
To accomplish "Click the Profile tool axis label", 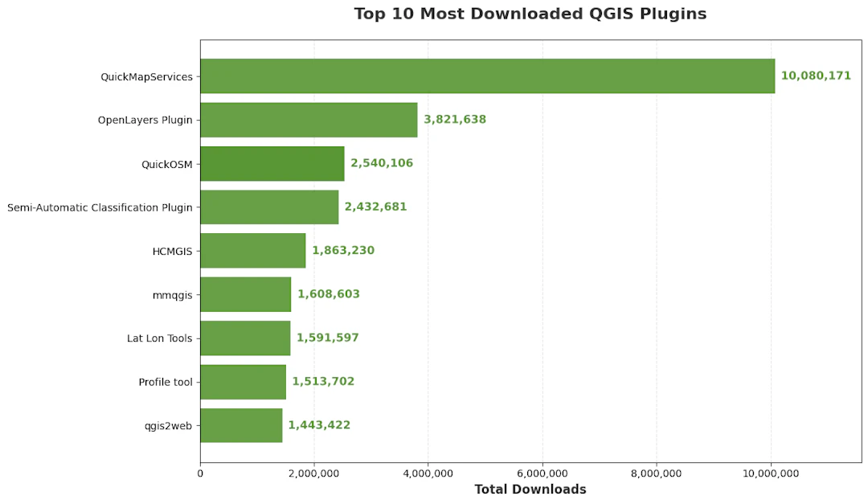I will pyautogui.click(x=166, y=382).
